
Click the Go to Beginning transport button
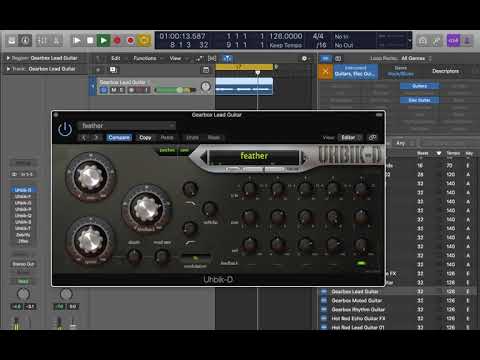tap(77, 41)
